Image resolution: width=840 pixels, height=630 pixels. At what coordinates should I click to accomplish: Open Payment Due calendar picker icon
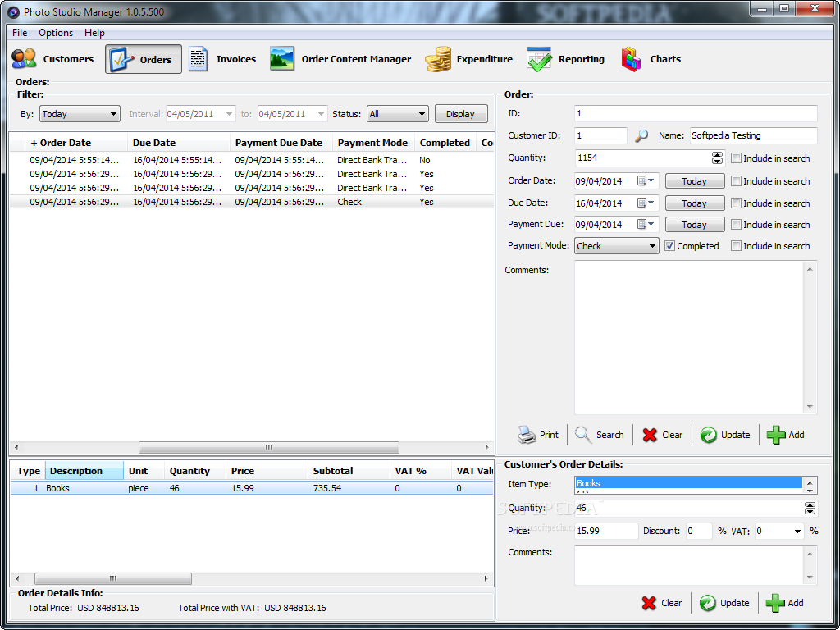646,225
